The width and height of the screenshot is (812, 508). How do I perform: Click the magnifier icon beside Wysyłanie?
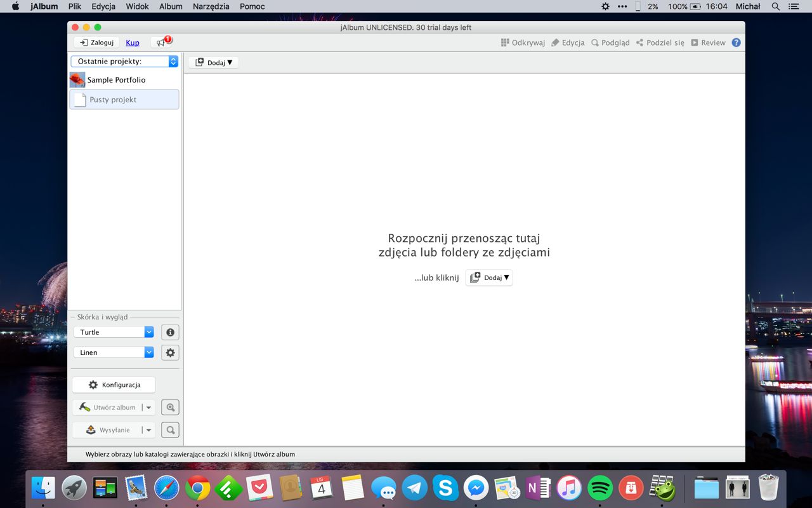pyautogui.click(x=170, y=430)
